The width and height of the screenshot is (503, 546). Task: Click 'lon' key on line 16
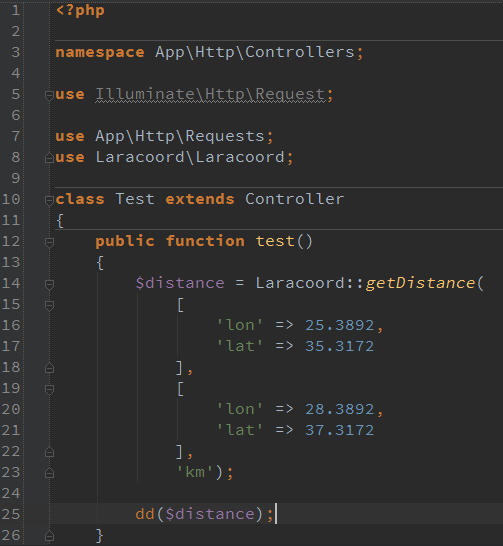[240, 325]
